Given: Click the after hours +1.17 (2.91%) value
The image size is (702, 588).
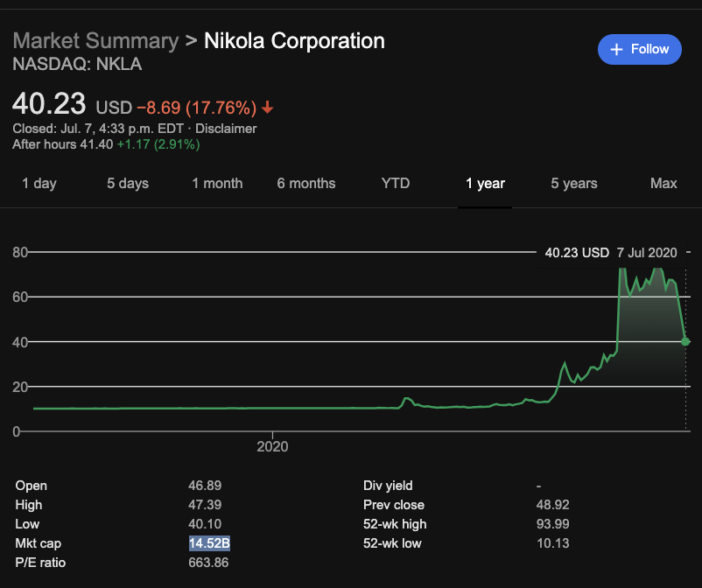Looking at the screenshot, I should point(158,144).
